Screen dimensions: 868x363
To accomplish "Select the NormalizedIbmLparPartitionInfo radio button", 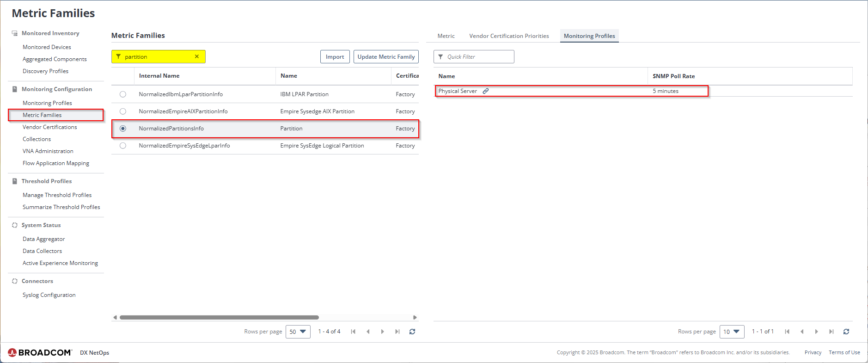I will tap(123, 94).
